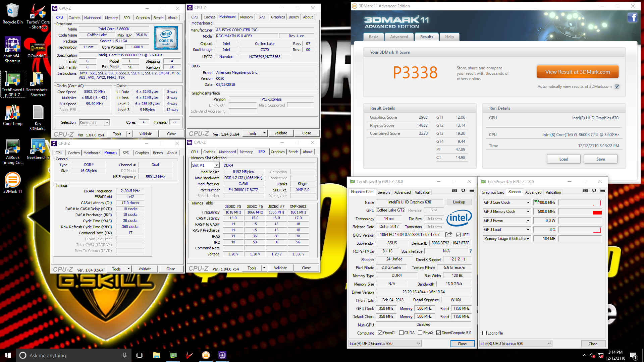644x362 pixels.
Task: Click camera icon in GPU-Z Sensors window
Action: [x=585, y=191]
